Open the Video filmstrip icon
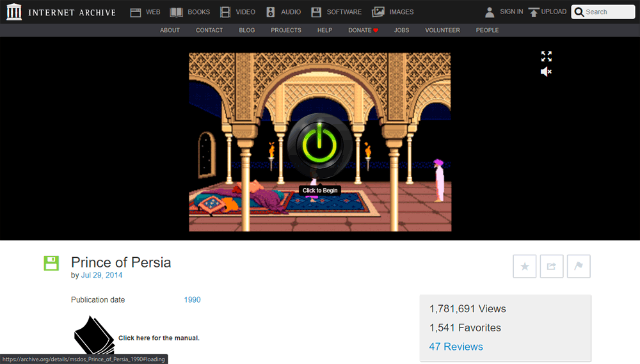The width and height of the screenshot is (640, 364). pyautogui.click(x=225, y=12)
